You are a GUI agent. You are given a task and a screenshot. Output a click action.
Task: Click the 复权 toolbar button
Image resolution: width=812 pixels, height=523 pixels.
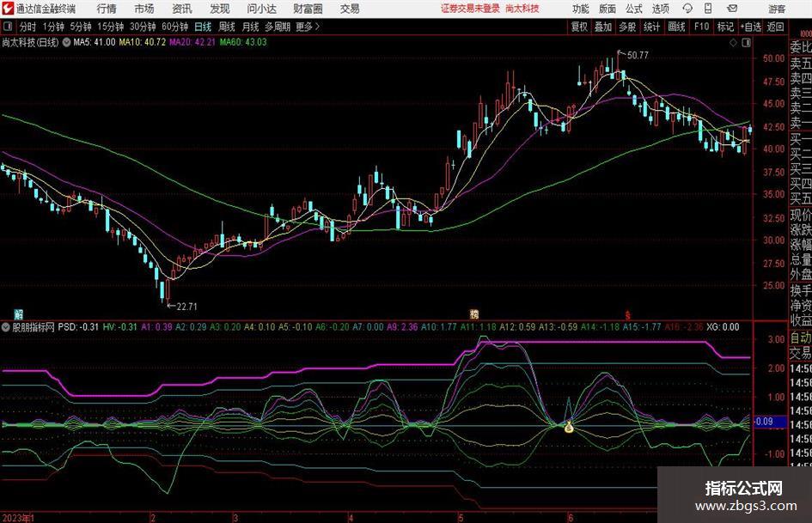tap(578, 27)
